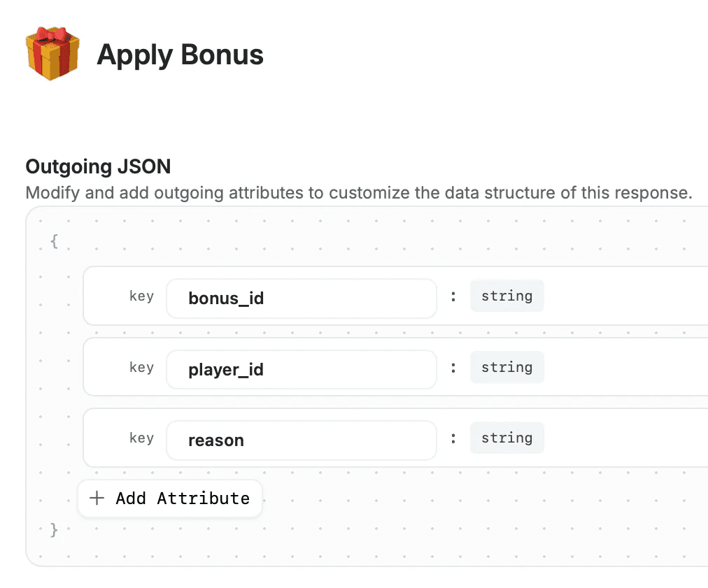This screenshot has height=588, width=708.
Task: Click the colon separator after bonus_id
Action: (x=453, y=296)
